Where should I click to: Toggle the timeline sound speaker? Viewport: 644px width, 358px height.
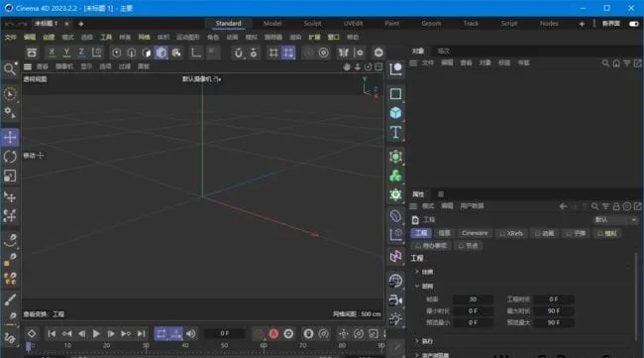coord(191,334)
